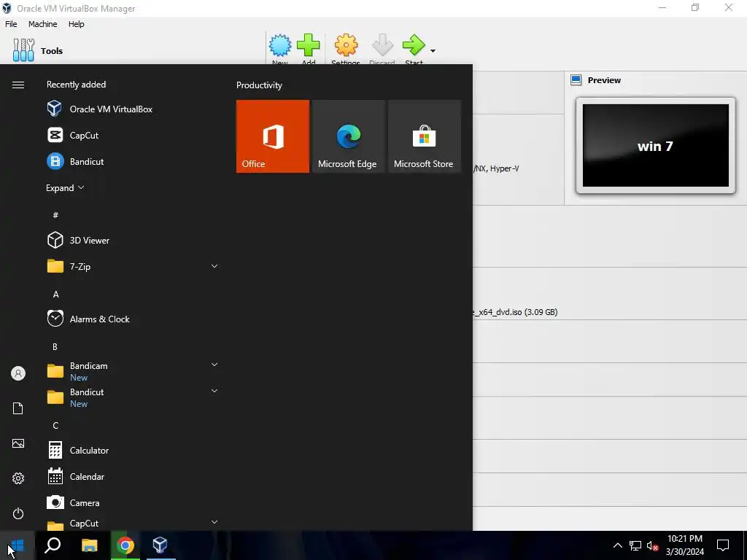This screenshot has height=560, width=747.
Task: Expand the Bandicam folder chevron
Action: tap(214, 365)
